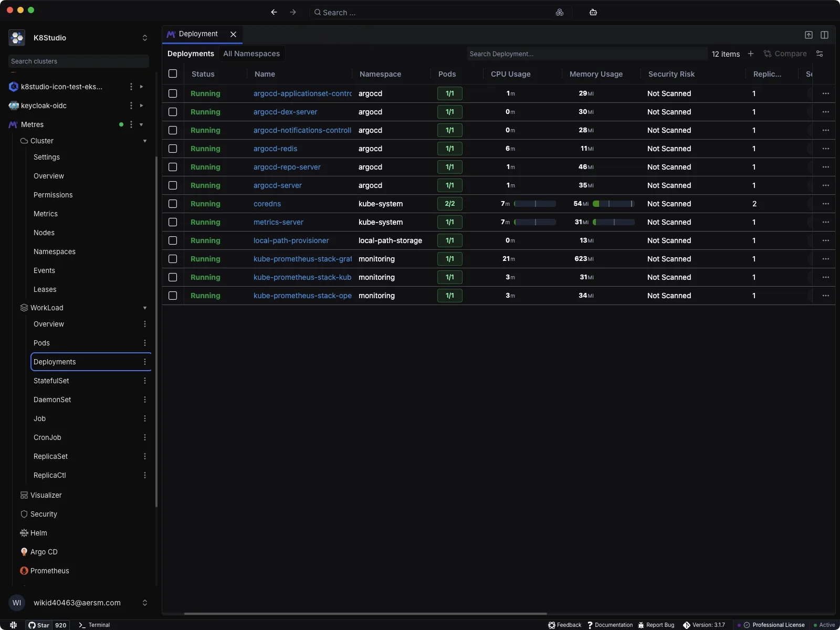Check local-path-provisioner row checkbox
This screenshot has height=630, width=840.
[173, 240]
